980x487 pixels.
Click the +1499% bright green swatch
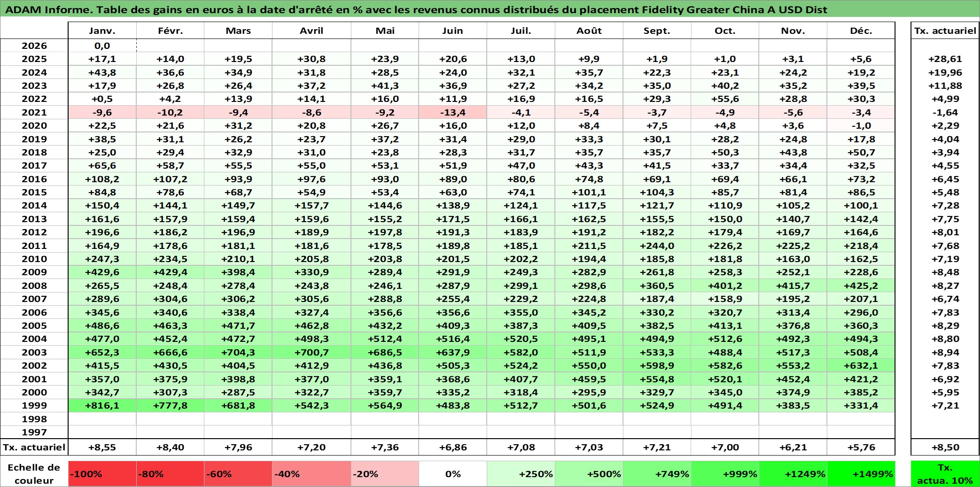pos(861,474)
